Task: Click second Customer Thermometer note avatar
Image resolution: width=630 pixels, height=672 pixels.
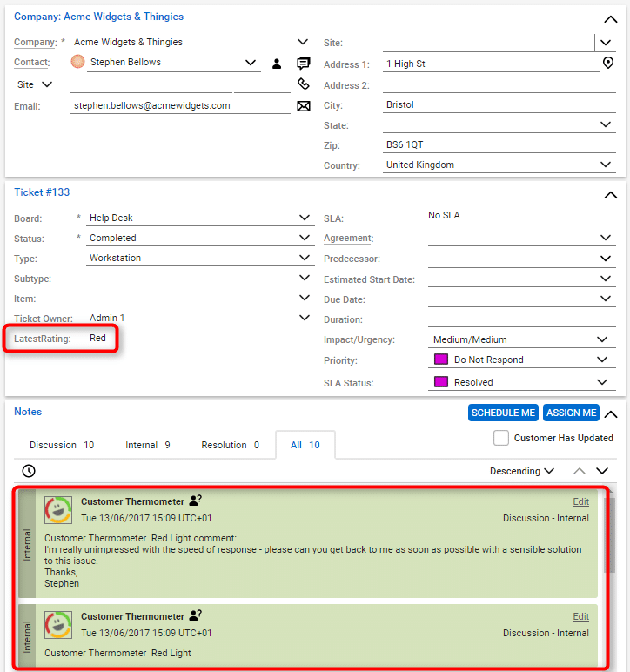Action: pyautogui.click(x=58, y=625)
